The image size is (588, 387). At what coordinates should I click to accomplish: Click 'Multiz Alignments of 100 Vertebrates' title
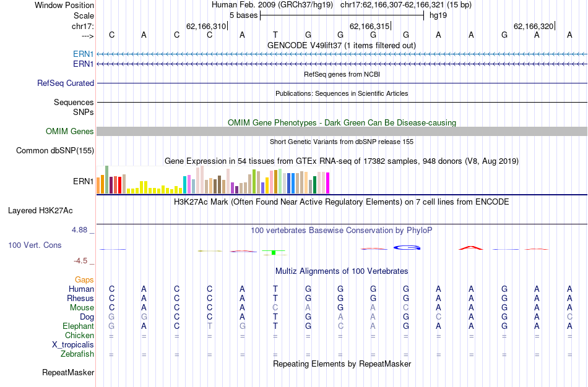[342, 271]
